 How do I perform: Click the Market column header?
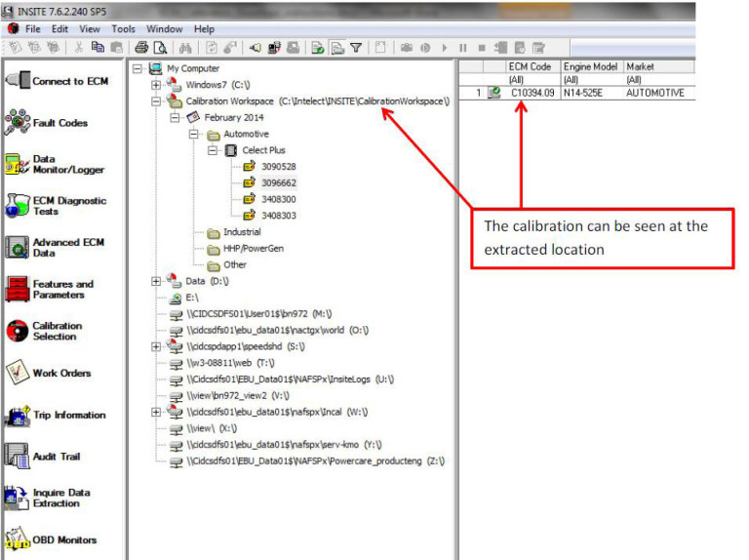point(658,66)
